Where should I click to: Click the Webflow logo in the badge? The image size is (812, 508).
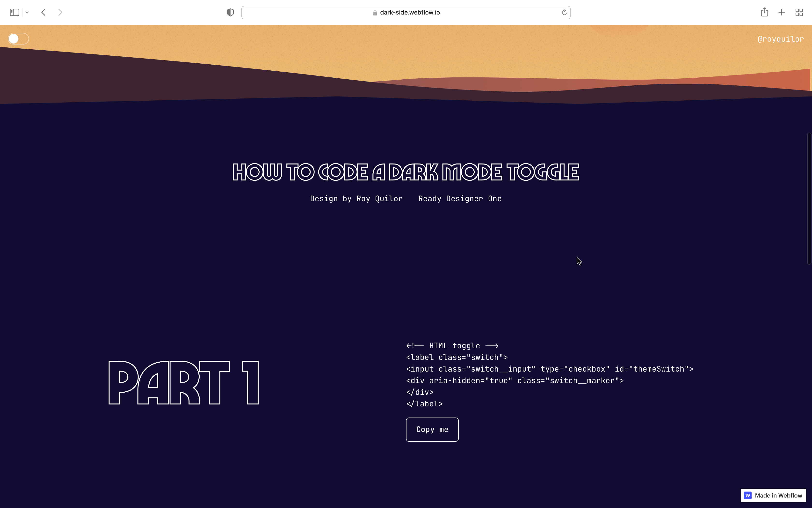click(x=747, y=495)
